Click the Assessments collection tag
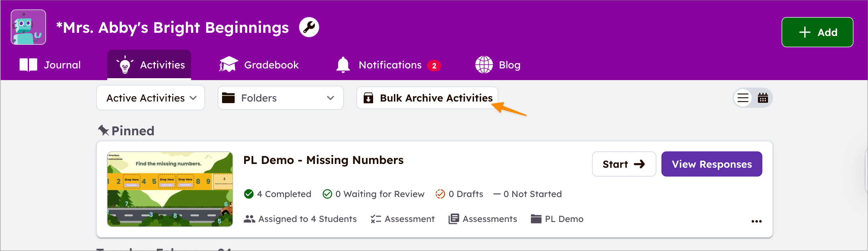The height and width of the screenshot is (251, 868). (483, 219)
